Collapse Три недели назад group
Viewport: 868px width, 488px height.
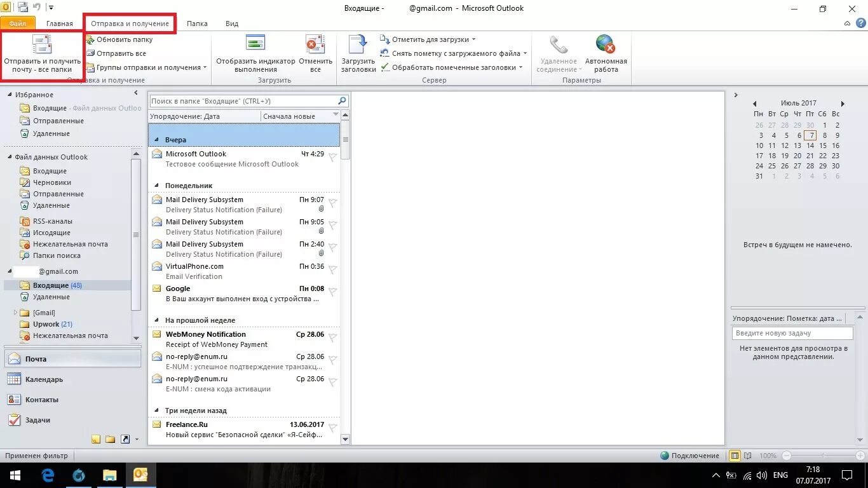coord(156,410)
